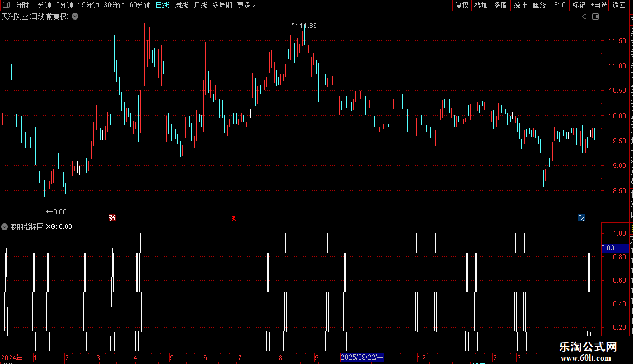Viewport: 633px width, 364px height.
Task: Expand the 更多 period options
Action: [246, 5]
